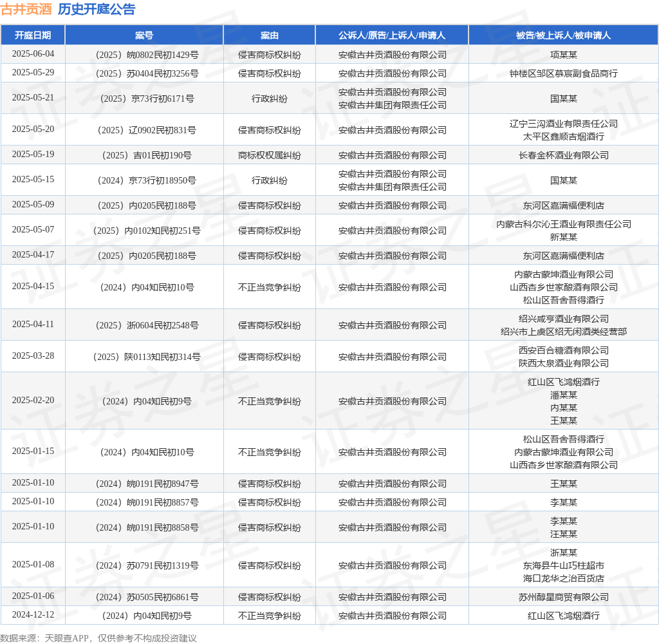The width and height of the screenshot is (659, 644).
Task: Click case number (2025)陕0113知民初314号
Action: tap(147, 357)
